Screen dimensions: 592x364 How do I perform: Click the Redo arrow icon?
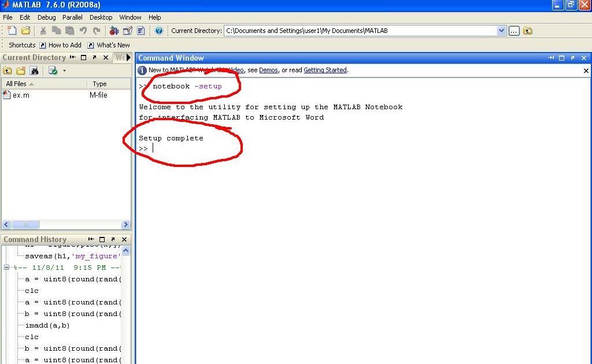[x=97, y=31]
